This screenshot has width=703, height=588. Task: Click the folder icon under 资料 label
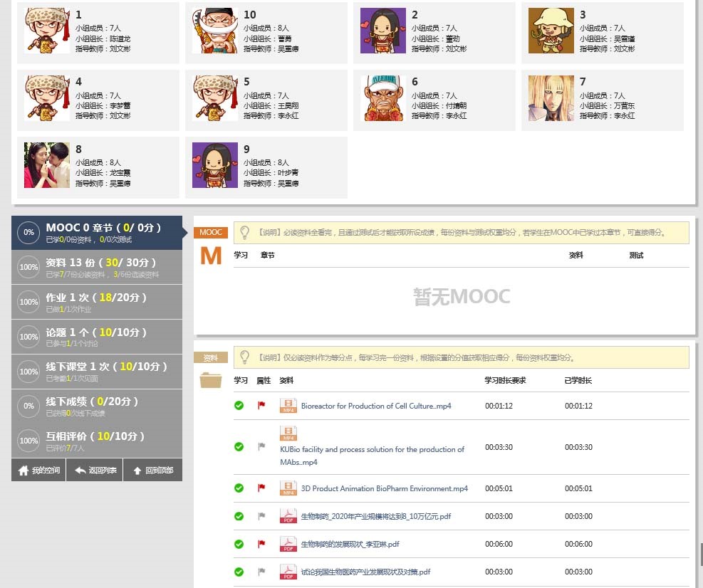(x=211, y=380)
